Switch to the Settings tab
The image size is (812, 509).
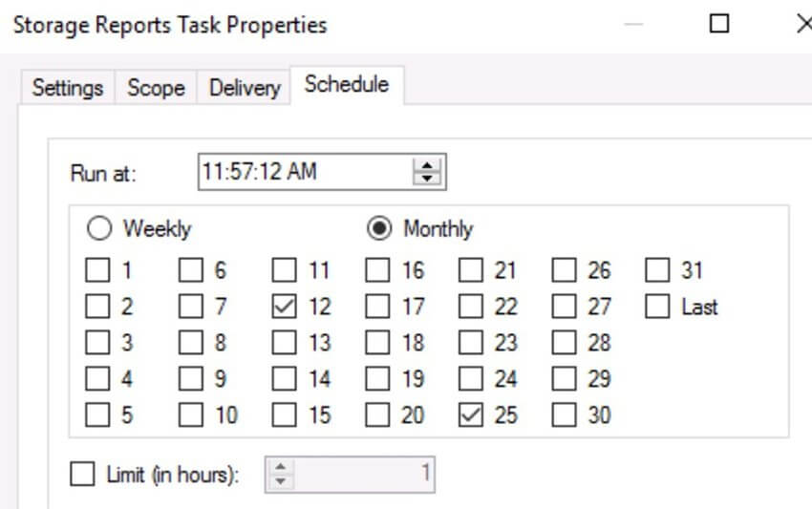[68, 88]
